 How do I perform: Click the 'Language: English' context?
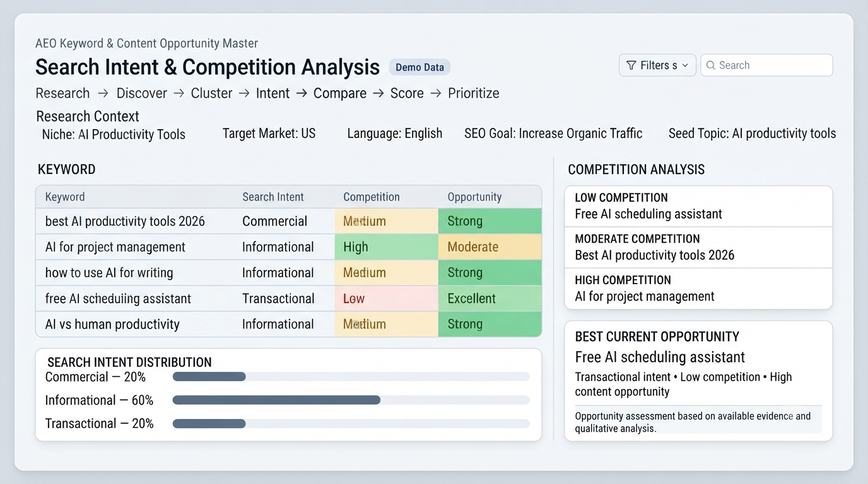click(x=395, y=134)
